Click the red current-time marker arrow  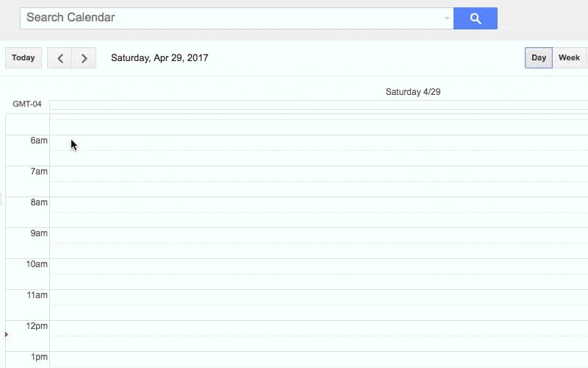(7, 334)
